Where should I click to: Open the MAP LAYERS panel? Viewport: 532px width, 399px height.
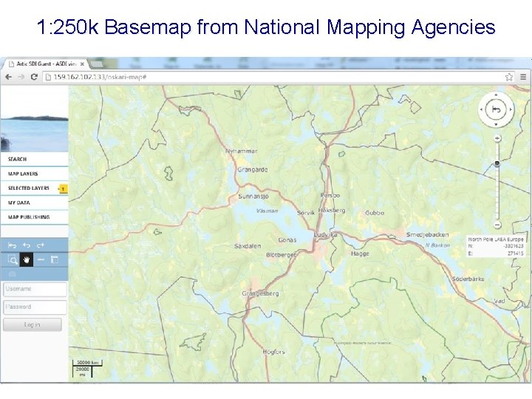(x=34, y=174)
